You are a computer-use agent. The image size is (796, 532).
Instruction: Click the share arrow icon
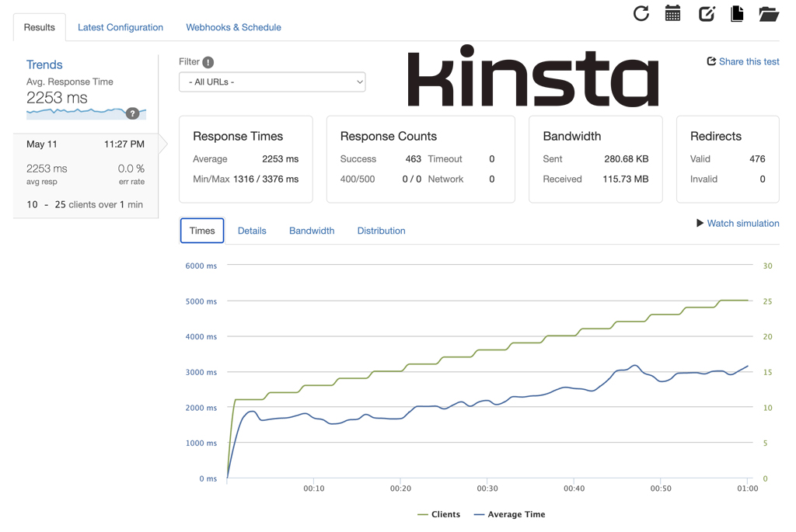click(712, 61)
